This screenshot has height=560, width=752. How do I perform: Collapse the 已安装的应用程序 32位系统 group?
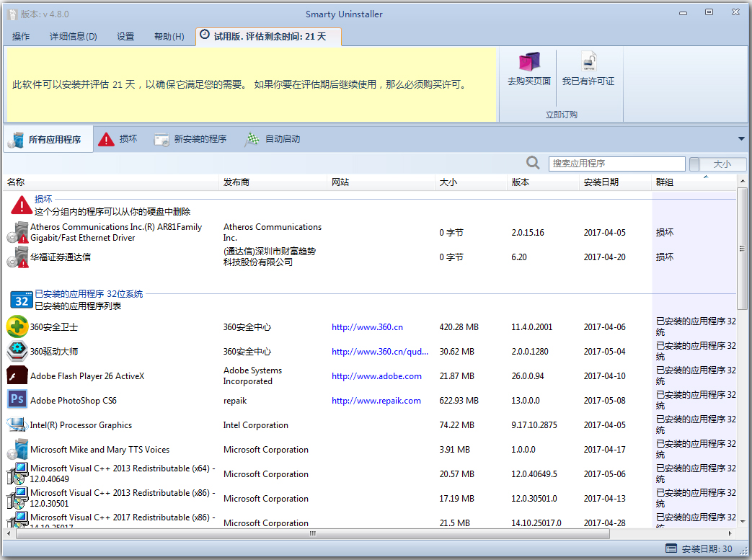pos(89,294)
